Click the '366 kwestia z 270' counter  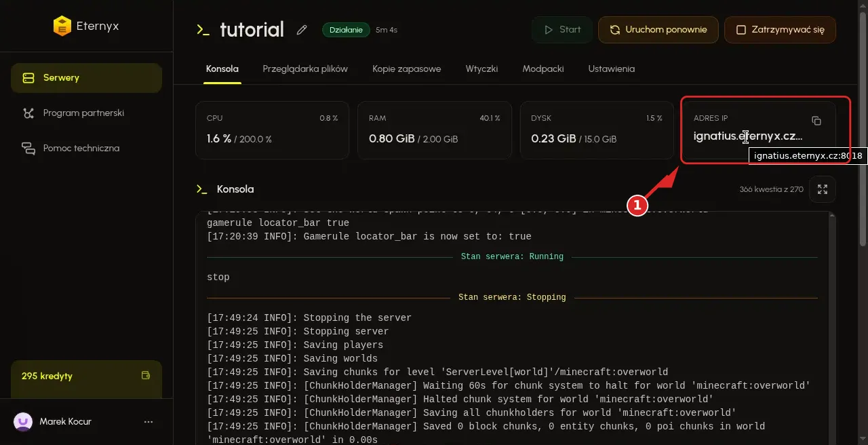coord(772,190)
